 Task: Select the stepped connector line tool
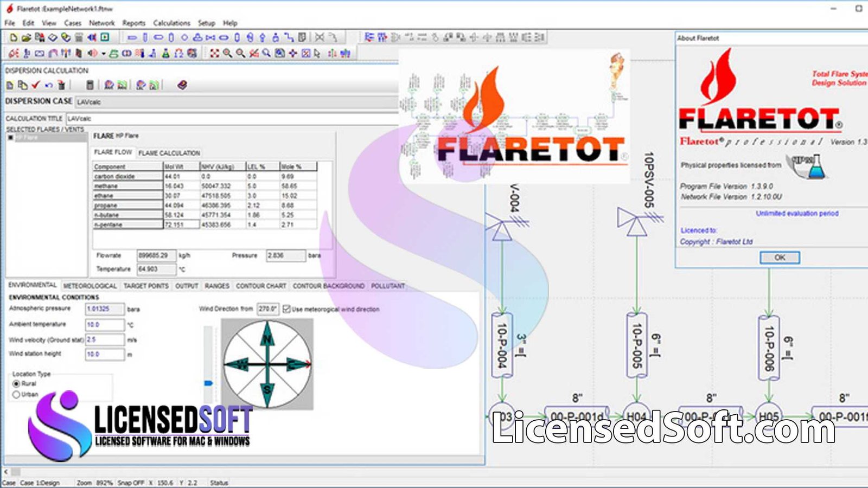coord(289,37)
